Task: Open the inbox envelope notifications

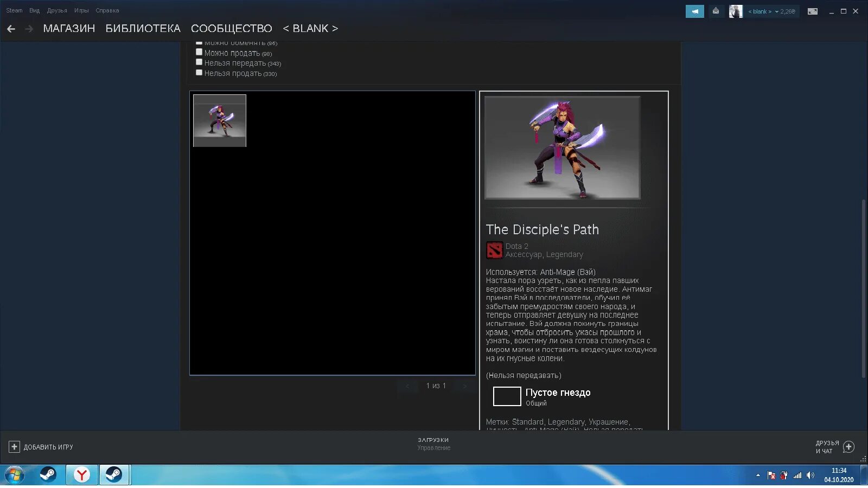Action: coord(716,11)
